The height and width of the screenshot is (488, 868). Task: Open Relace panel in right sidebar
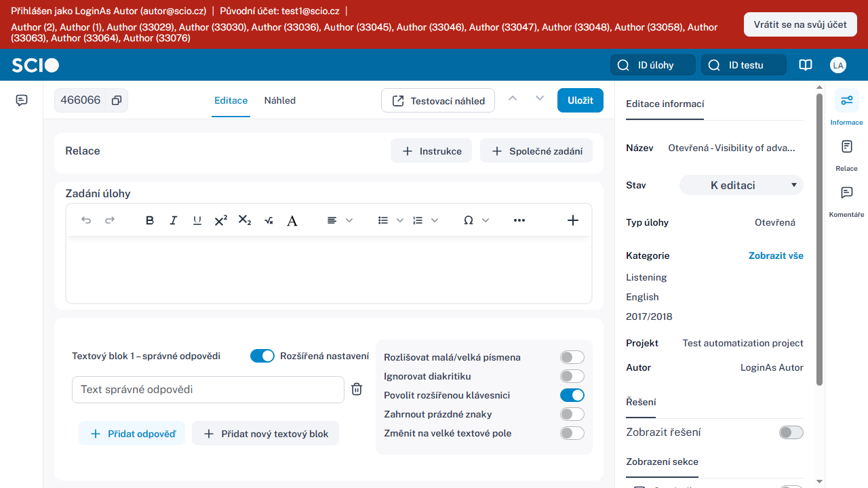pyautogui.click(x=846, y=155)
